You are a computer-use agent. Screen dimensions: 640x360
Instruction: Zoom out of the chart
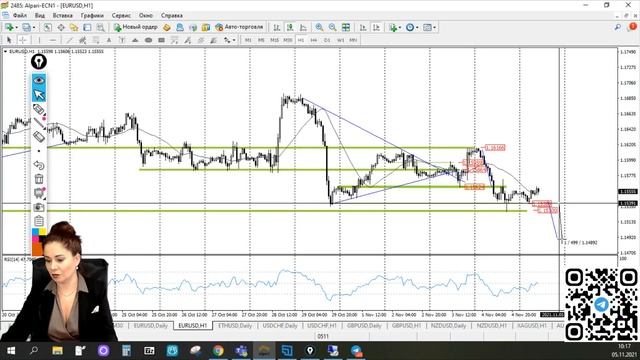tap(333, 27)
